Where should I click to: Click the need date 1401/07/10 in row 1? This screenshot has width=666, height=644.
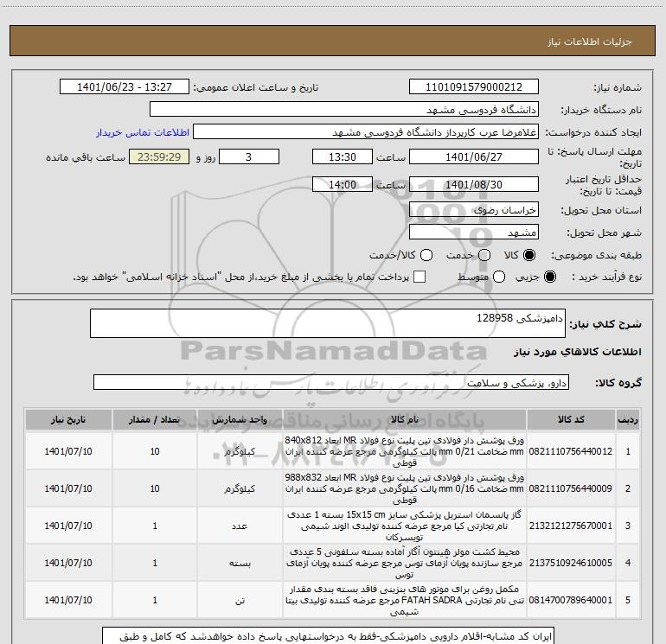[68, 452]
